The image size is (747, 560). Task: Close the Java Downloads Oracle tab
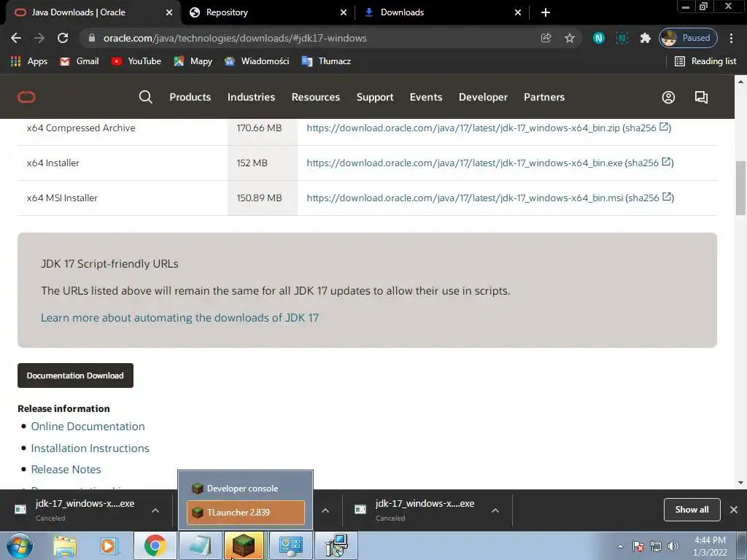click(169, 12)
